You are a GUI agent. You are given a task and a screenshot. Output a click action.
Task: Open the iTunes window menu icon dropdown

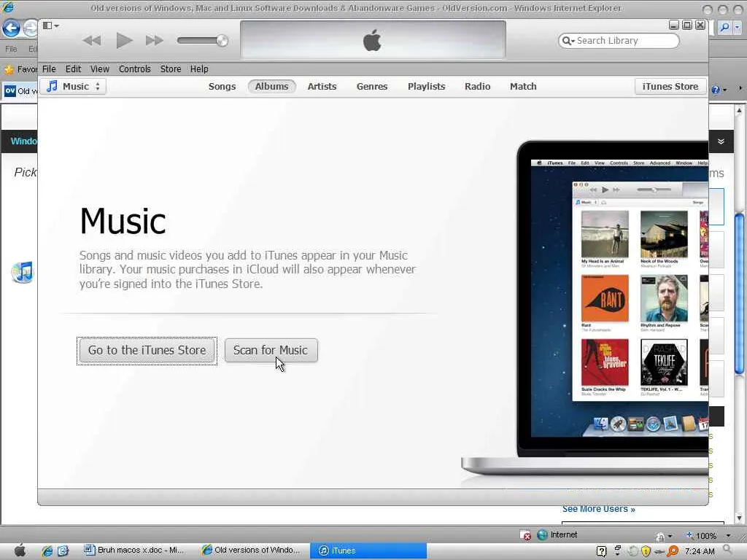point(50,26)
